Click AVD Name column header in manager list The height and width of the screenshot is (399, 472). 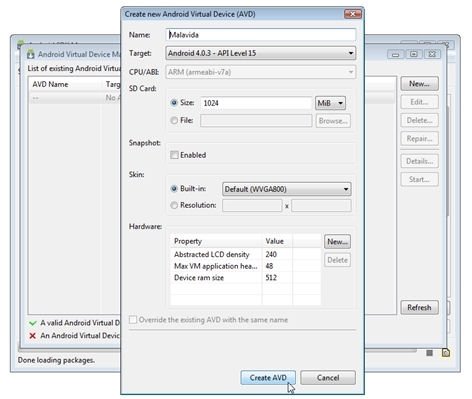65,84
